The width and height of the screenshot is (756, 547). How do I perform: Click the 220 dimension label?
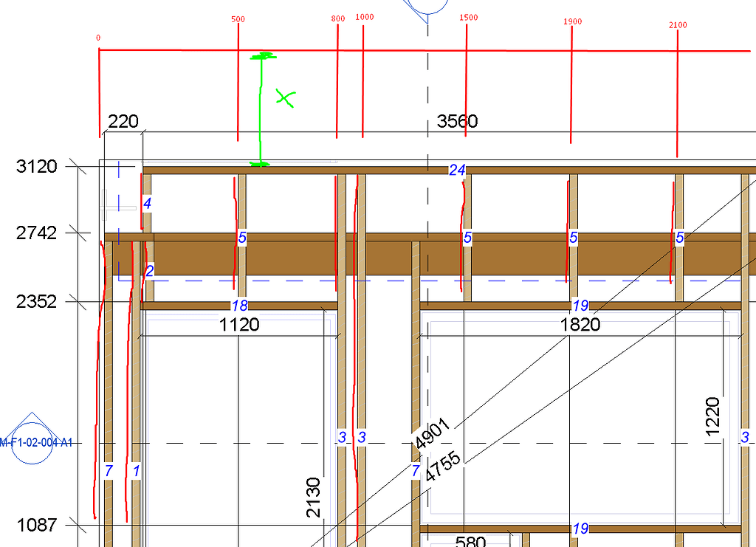tap(123, 122)
